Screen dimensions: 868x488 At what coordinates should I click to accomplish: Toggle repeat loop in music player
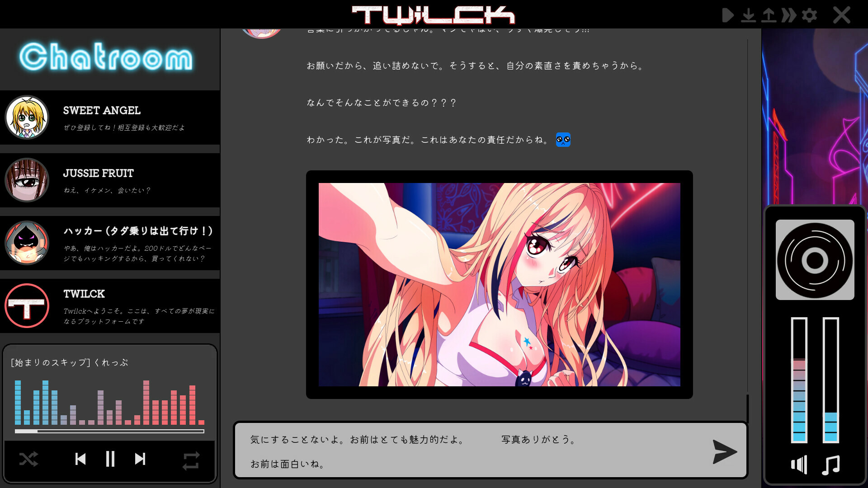[x=191, y=460]
